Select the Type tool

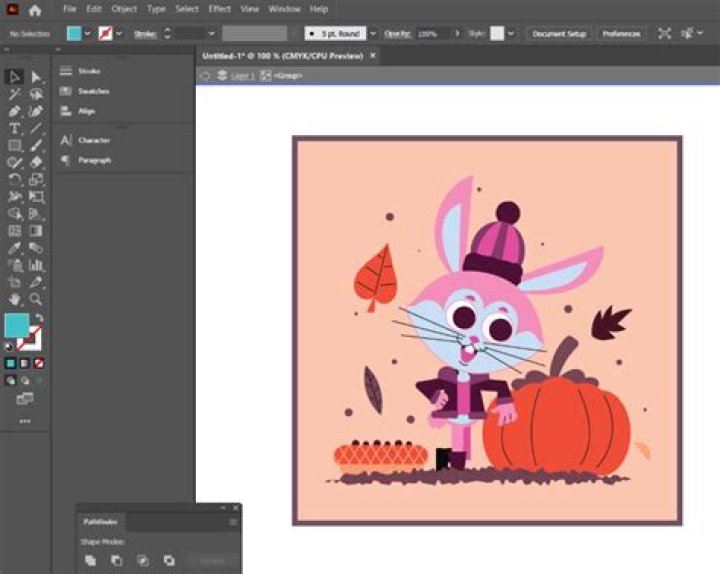14,129
